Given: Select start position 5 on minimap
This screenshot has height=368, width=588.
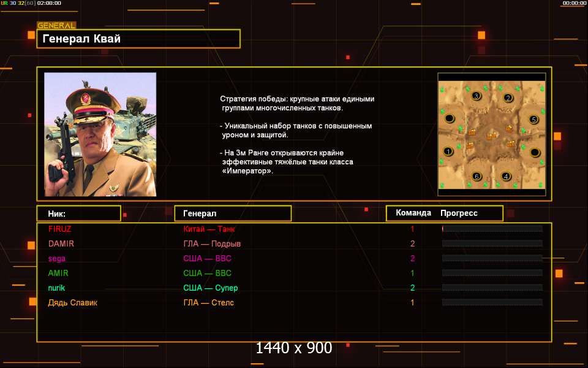Looking at the screenshot, I should coord(533,120).
